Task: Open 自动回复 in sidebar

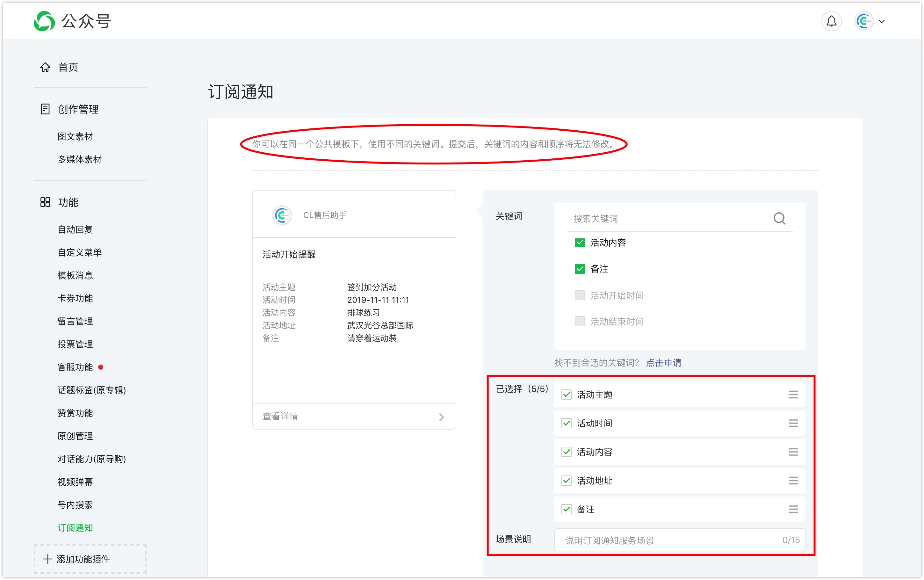Action: (75, 229)
